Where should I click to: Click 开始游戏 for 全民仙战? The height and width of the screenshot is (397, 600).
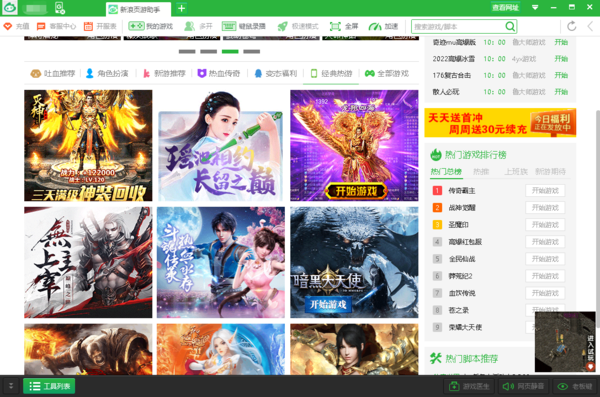(545, 259)
